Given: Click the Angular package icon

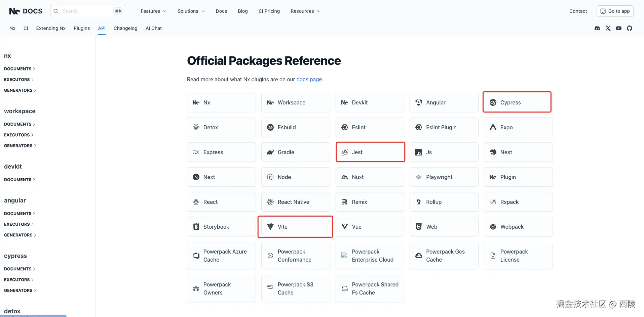Looking at the screenshot, I should coord(419,102).
